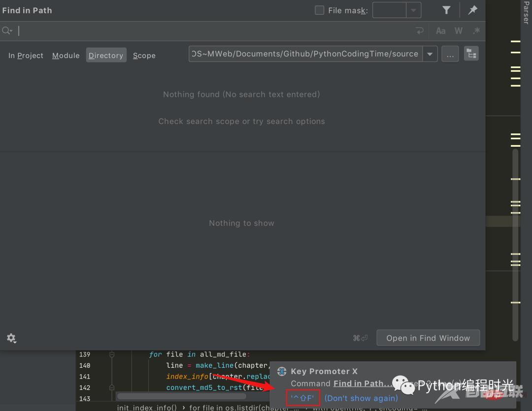This screenshot has height=411, width=532.
Task: Click the insert-newline arrow icon in search bar
Action: (x=419, y=31)
